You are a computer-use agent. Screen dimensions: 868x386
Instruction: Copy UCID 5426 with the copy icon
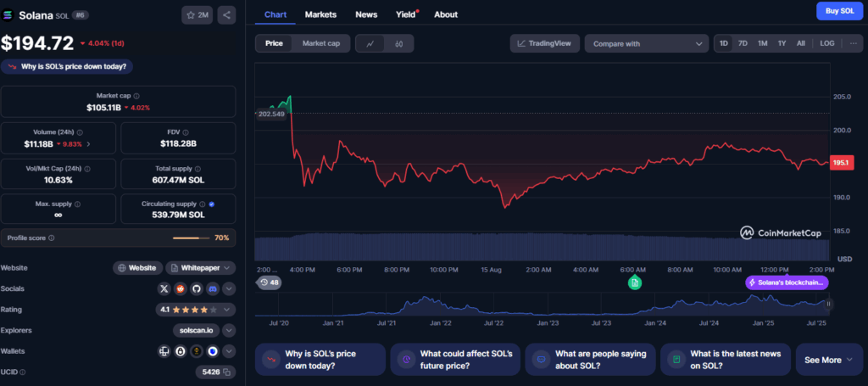coord(225,372)
